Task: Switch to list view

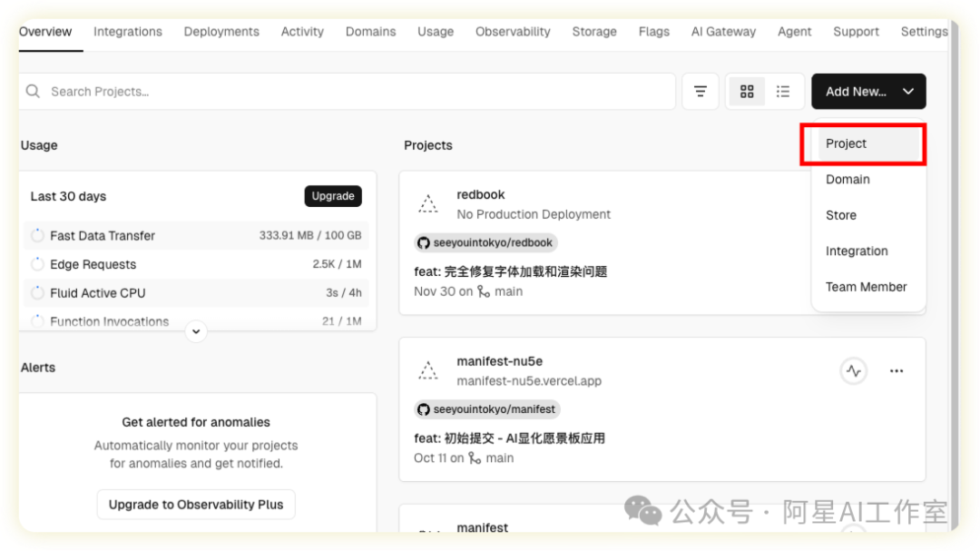Action: (783, 92)
